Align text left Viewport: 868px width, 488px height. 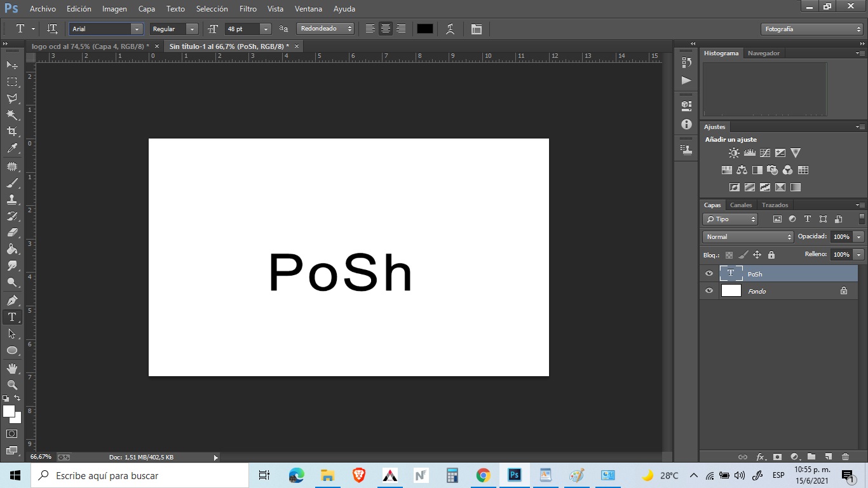(x=370, y=29)
